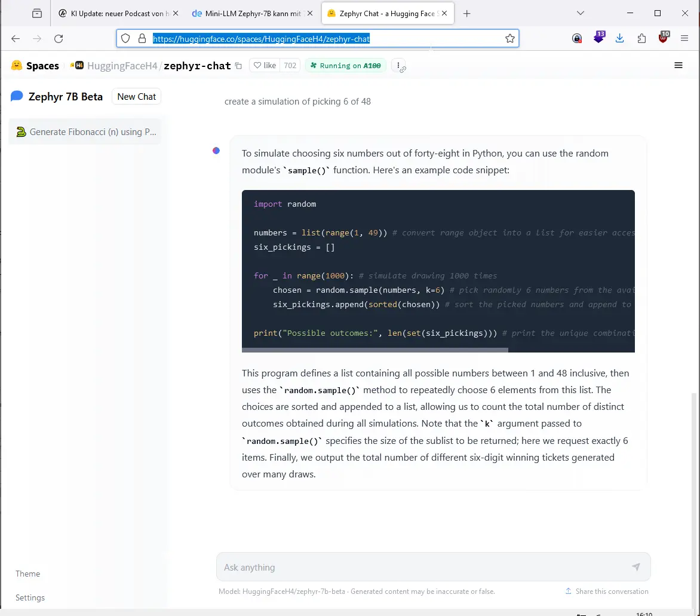View site security padlock info
This screenshot has height=616, width=700.
point(142,38)
